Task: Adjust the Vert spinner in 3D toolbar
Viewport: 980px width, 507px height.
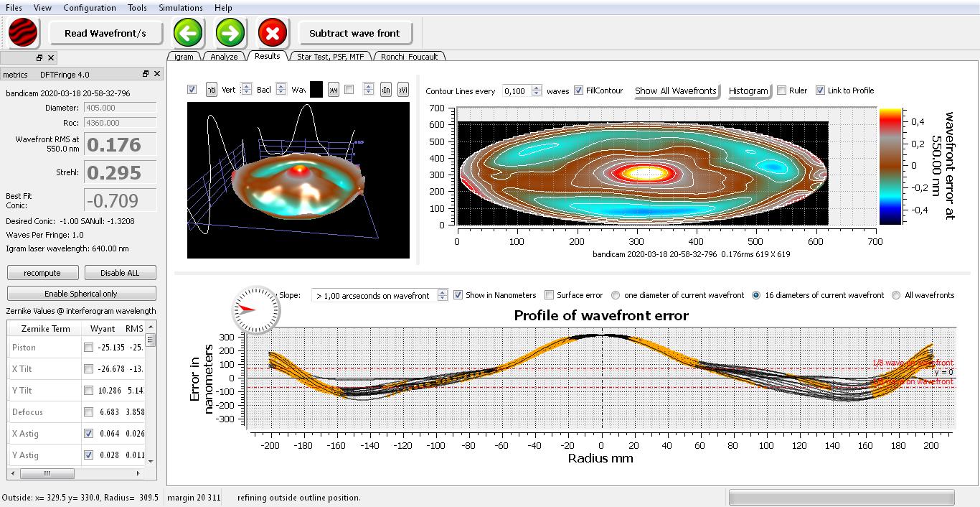Action: click(246, 90)
